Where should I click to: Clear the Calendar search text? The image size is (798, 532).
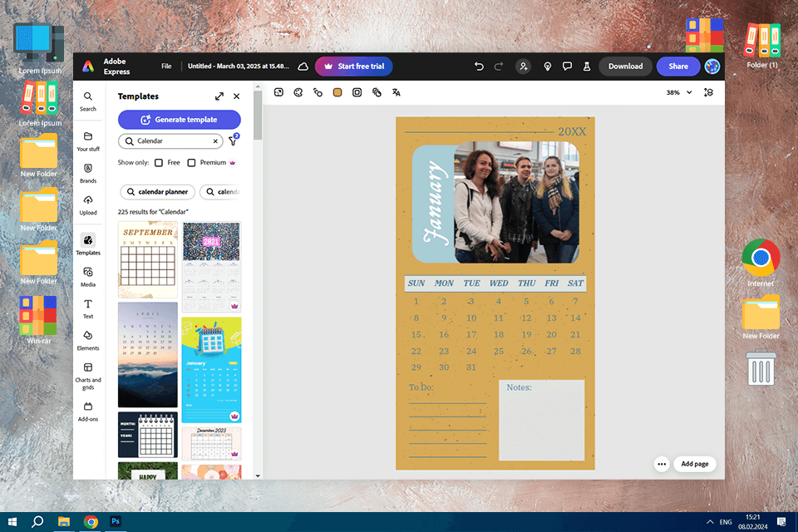coord(215,141)
